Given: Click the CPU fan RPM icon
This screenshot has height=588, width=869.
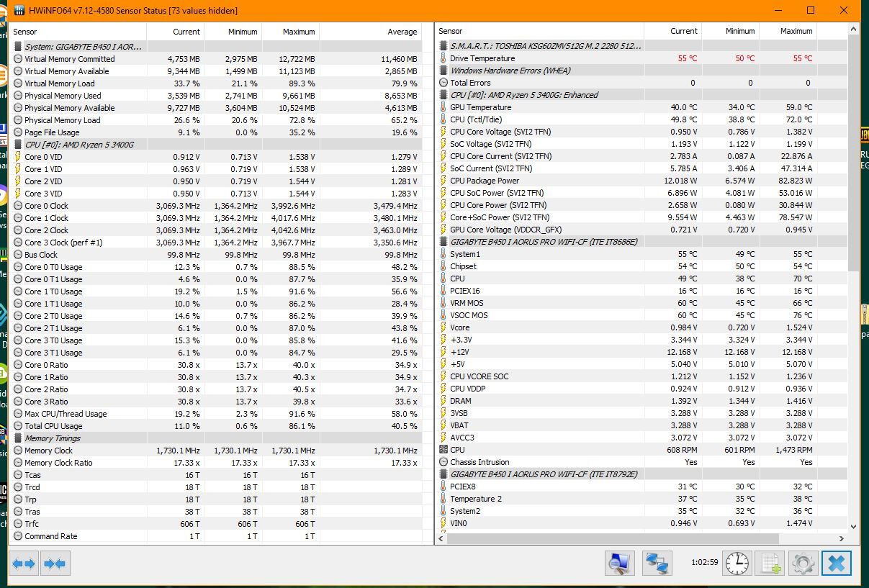Looking at the screenshot, I should tap(443, 450).
